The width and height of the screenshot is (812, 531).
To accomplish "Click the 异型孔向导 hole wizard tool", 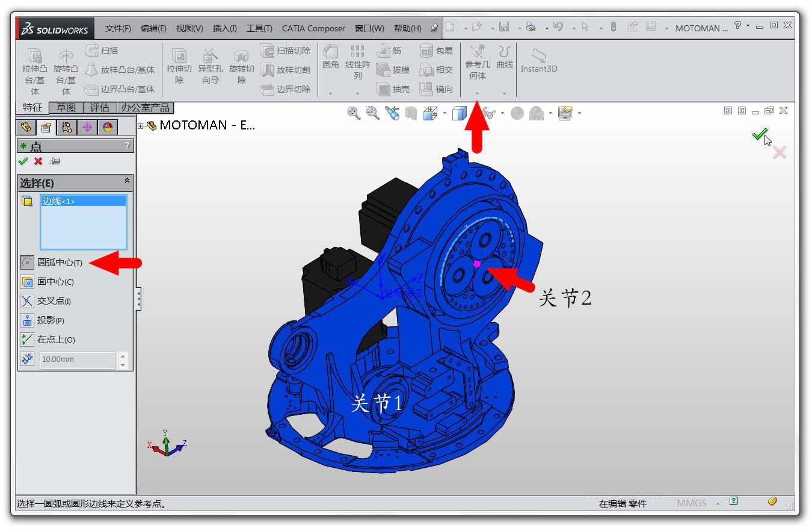I will (211, 66).
